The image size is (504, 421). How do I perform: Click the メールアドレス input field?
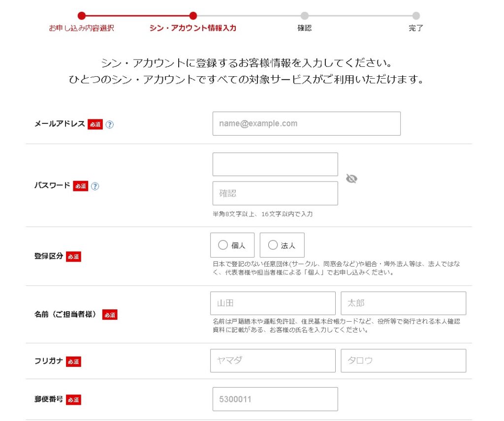[x=306, y=123]
